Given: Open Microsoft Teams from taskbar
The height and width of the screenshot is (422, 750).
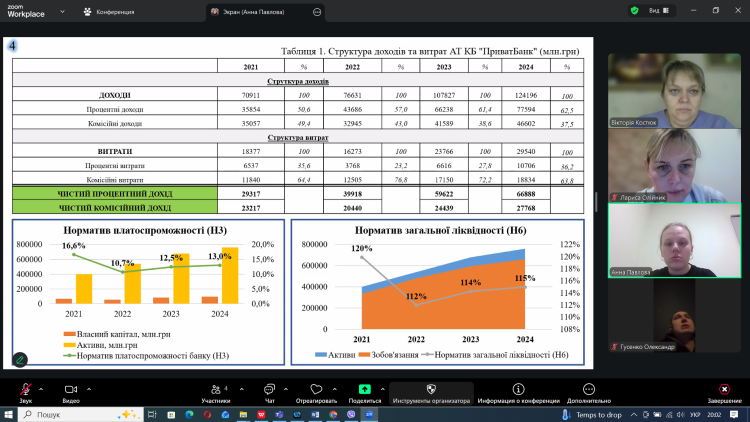Looking at the screenshot, I should [x=279, y=414].
